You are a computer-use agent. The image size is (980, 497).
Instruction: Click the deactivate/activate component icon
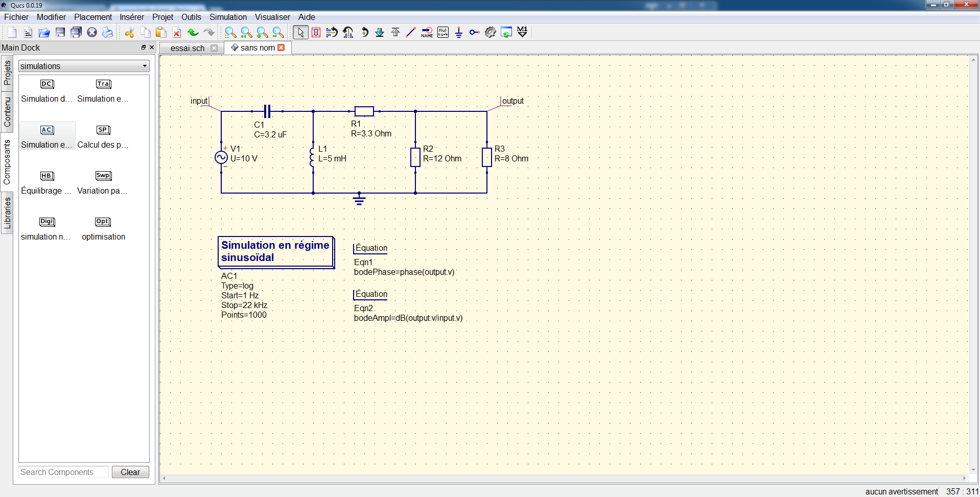[316, 33]
